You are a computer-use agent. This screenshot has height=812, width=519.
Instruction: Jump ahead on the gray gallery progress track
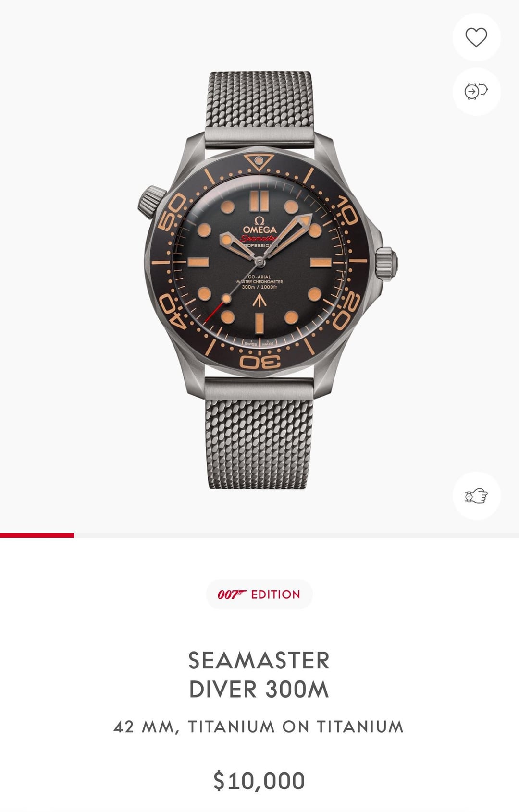click(297, 535)
